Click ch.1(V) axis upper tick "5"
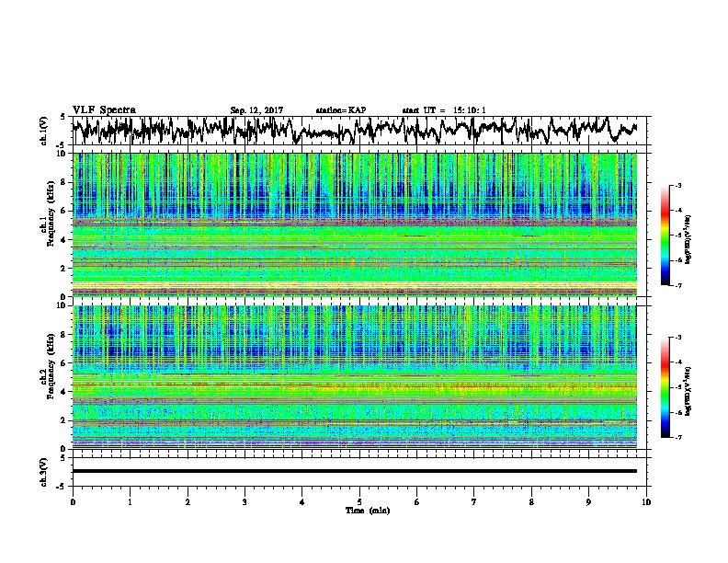The width and height of the screenshot is (728, 563). [x=63, y=117]
